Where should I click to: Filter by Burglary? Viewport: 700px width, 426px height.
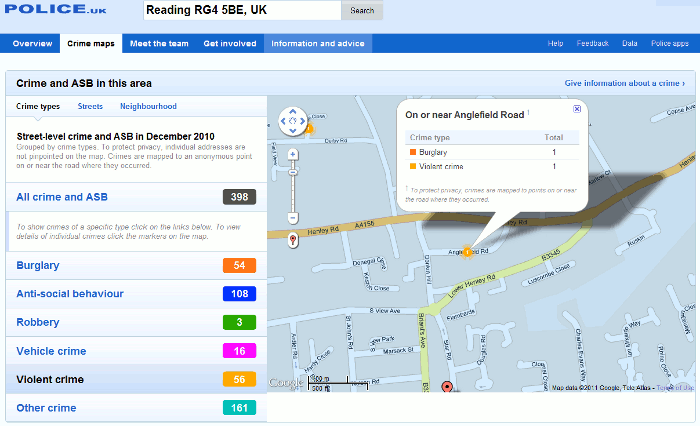coord(136,265)
